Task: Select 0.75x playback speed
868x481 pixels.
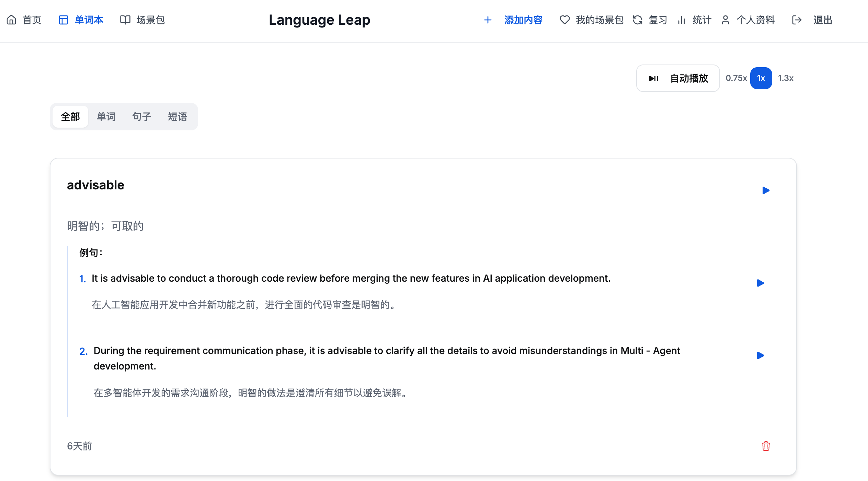Action: [x=736, y=78]
